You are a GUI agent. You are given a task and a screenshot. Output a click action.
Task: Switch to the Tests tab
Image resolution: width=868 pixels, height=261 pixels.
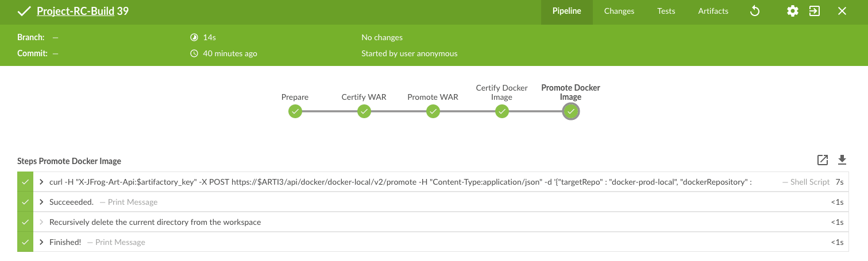click(x=666, y=11)
